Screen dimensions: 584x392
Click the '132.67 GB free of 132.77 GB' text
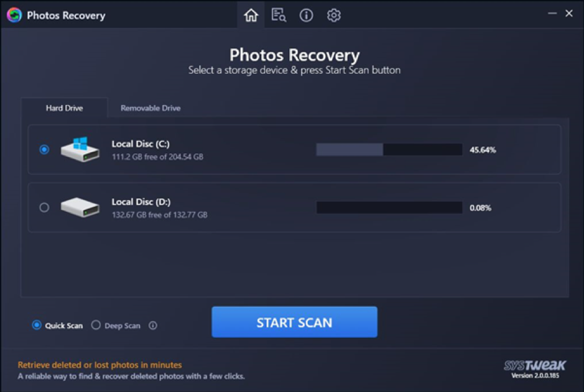coord(159,215)
